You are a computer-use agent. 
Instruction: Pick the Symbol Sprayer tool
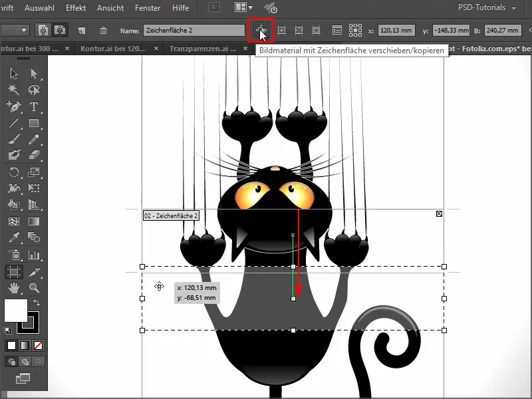coord(14,255)
